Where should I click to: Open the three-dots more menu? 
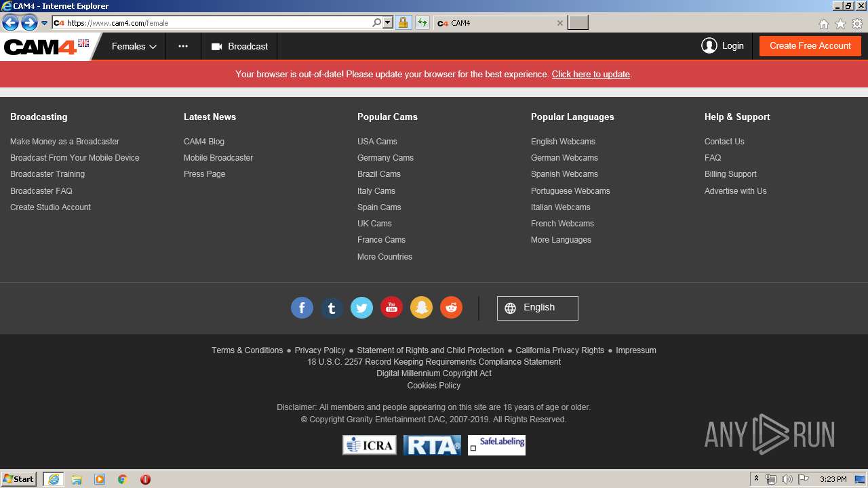(x=183, y=47)
